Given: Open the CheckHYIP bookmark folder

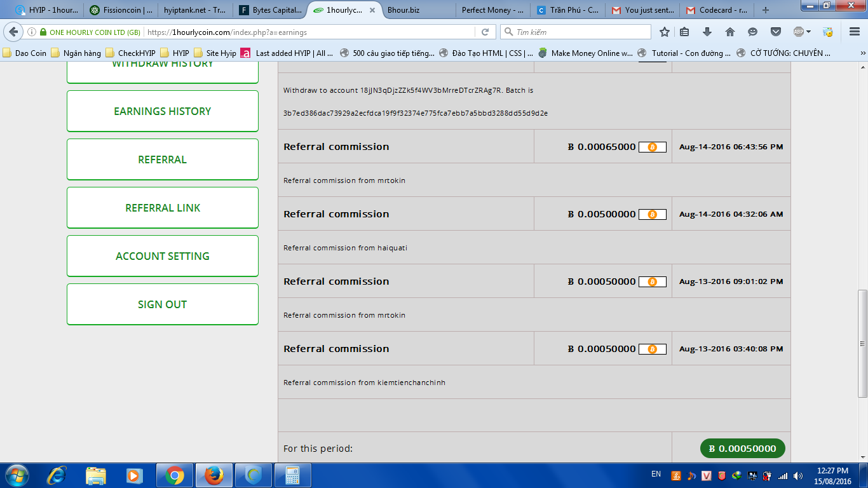Looking at the screenshot, I should (131, 53).
